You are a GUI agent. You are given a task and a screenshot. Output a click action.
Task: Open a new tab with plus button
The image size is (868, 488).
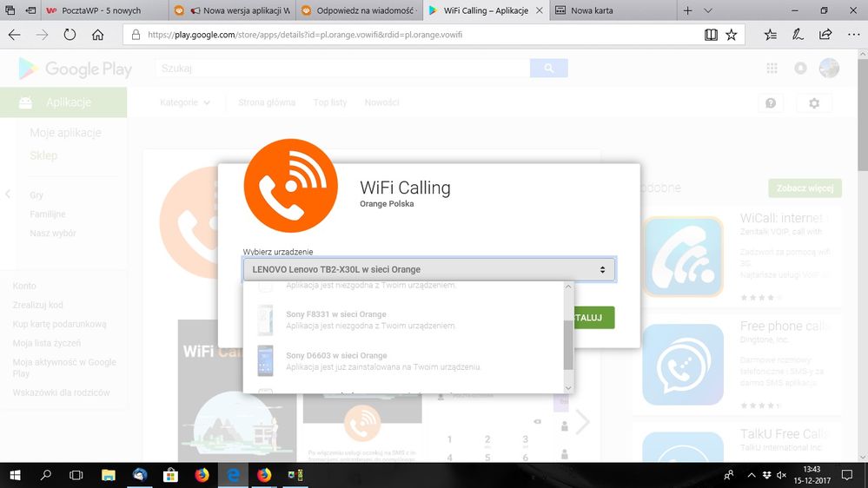coord(687,10)
